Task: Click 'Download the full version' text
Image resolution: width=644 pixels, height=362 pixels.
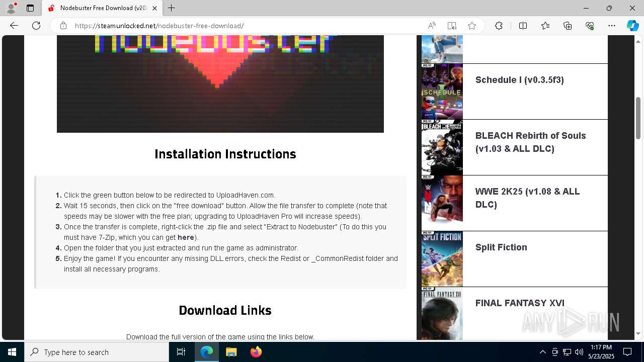Action: pyautogui.click(x=220, y=336)
